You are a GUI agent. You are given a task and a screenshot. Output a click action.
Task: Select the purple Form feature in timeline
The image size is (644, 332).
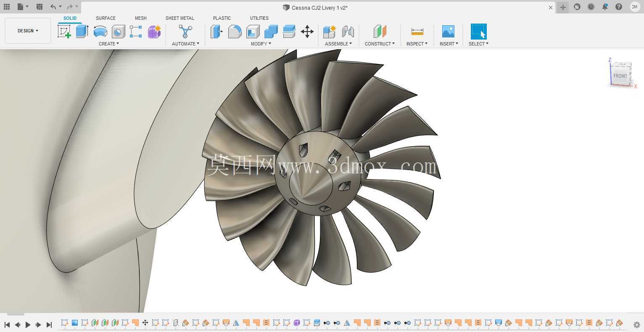coord(296,323)
